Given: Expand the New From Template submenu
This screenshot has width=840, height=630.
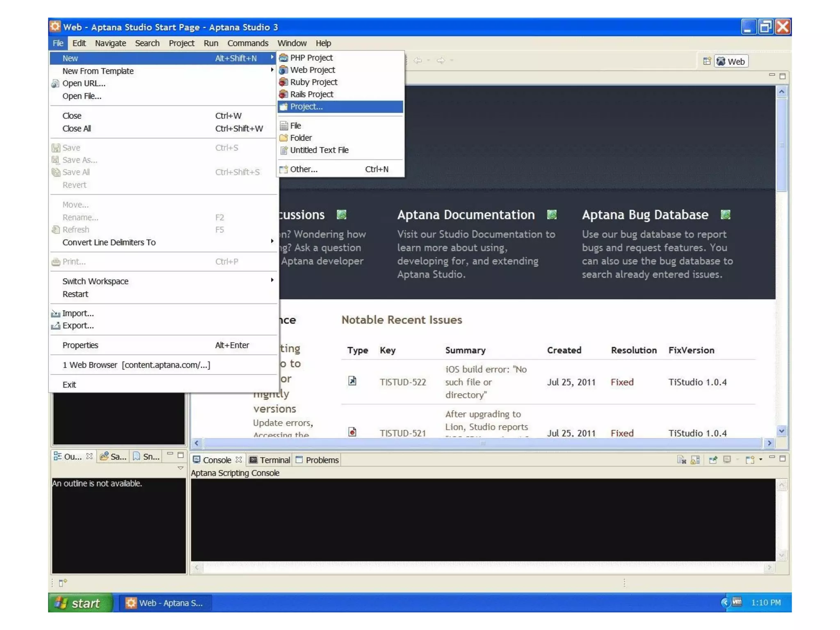Looking at the screenshot, I should [x=163, y=71].
